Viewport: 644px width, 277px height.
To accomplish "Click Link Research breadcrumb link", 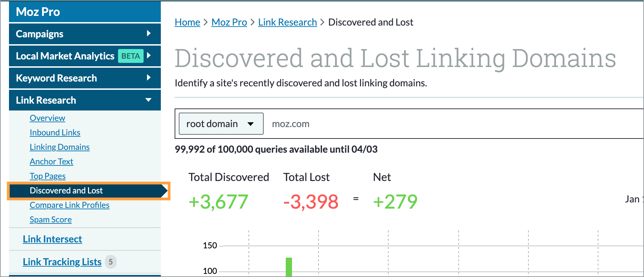I will (287, 22).
